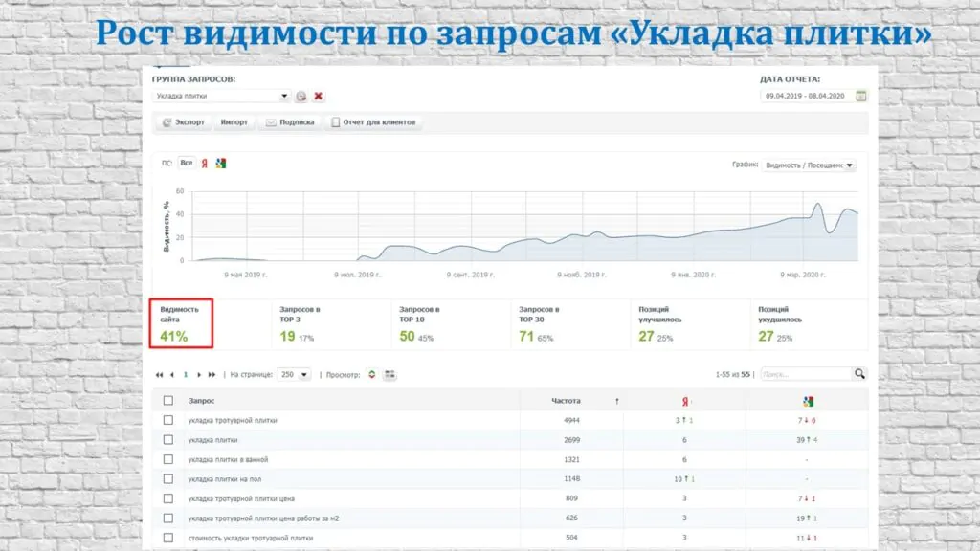The height and width of the screenshot is (551, 980).
Task: Click query text укладка плитки на пол
Action: click(225, 479)
